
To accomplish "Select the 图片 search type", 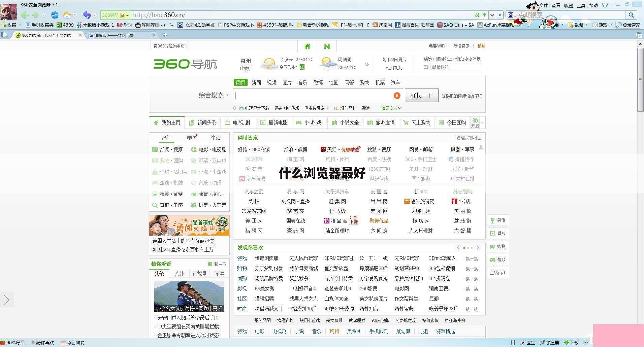I will 287,82.
